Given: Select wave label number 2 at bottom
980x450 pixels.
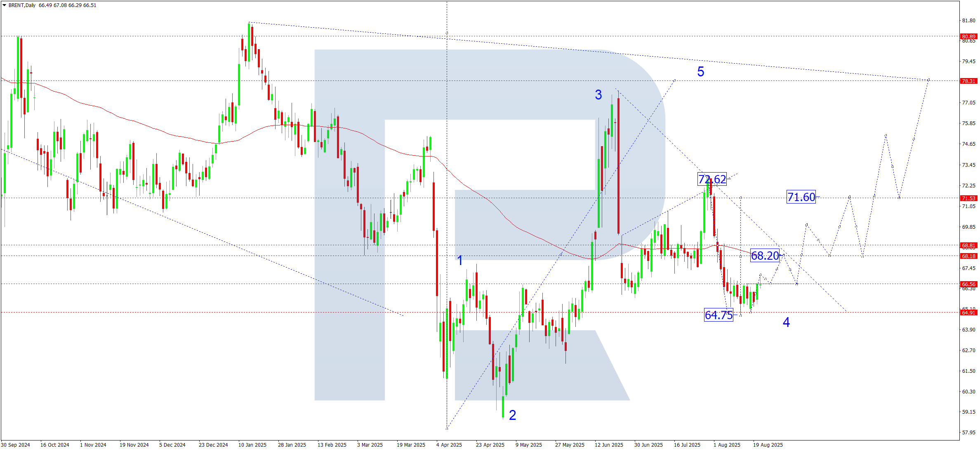Looking at the screenshot, I should pos(512,415).
